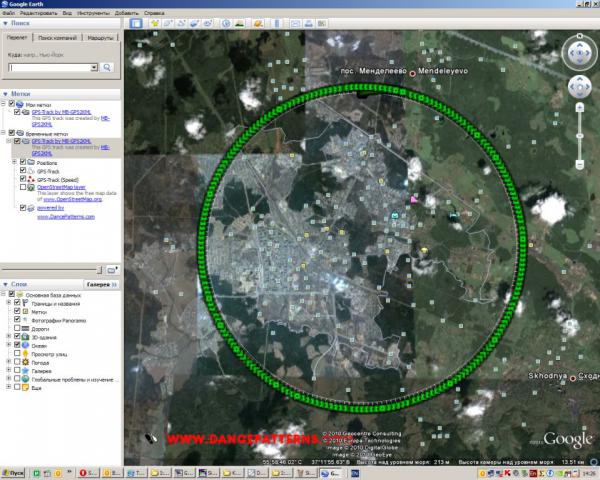This screenshot has width=600, height=480.
Task: Open the Вид menu
Action: pyautogui.click(x=67, y=13)
